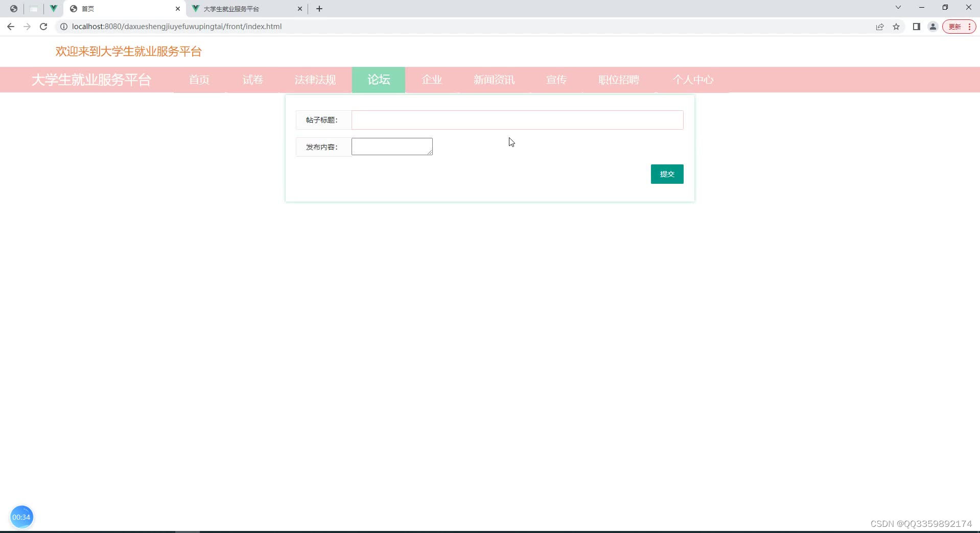This screenshot has width=980, height=533.
Task: Open 法律法规 navigation item
Action: tap(315, 80)
